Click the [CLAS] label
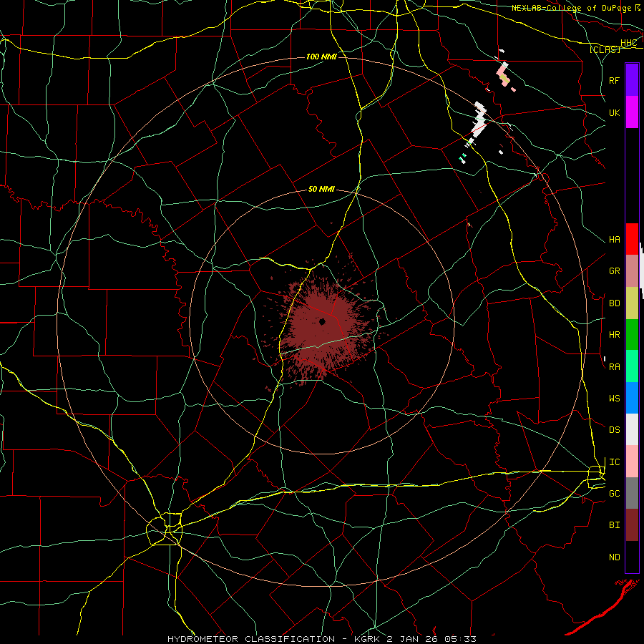The height and width of the screenshot is (644, 644). click(x=605, y=50)
